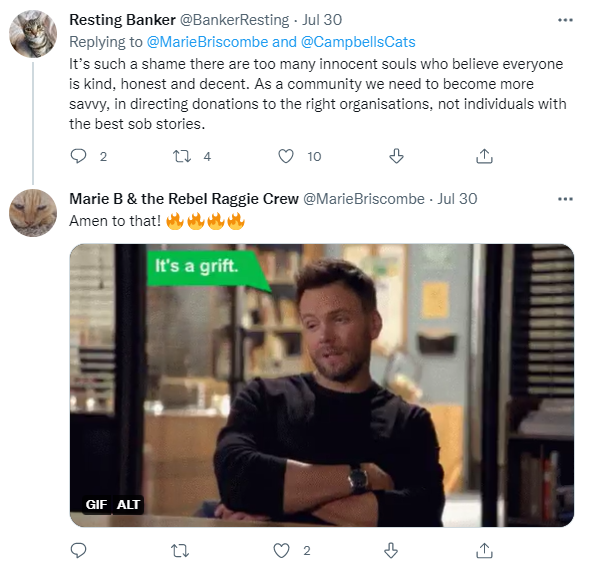Share Marie B's Amen tweet
The width and height of the screenshot is (589, 569).
click(x=484, y=551)
